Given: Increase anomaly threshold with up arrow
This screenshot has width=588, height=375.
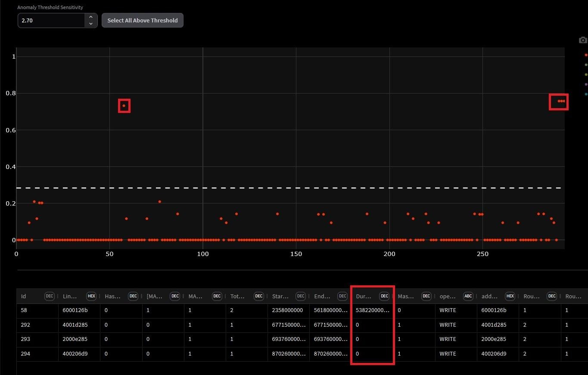Looking at the screenshot, I should coord(91,17).
